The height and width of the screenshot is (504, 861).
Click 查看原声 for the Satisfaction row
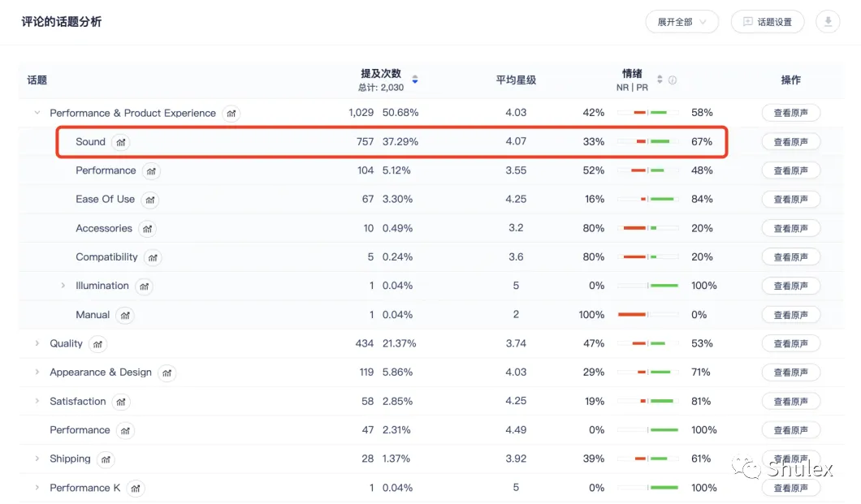(790, 402)
